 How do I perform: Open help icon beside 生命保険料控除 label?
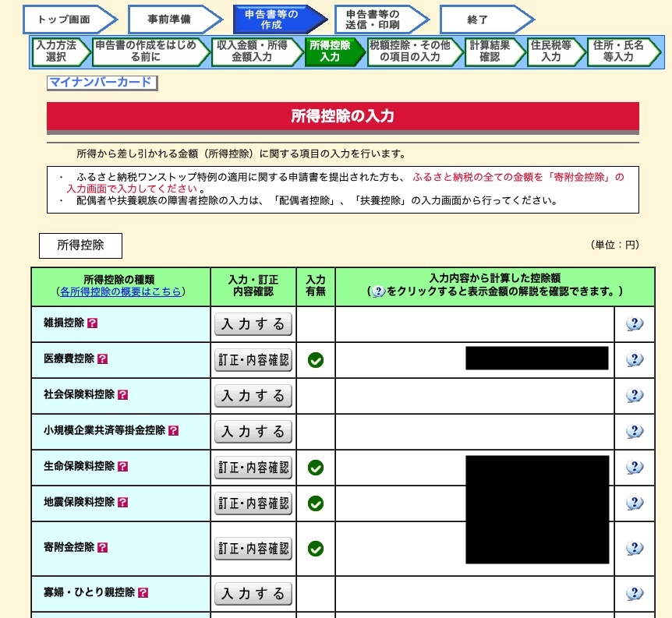click(123, 466)
